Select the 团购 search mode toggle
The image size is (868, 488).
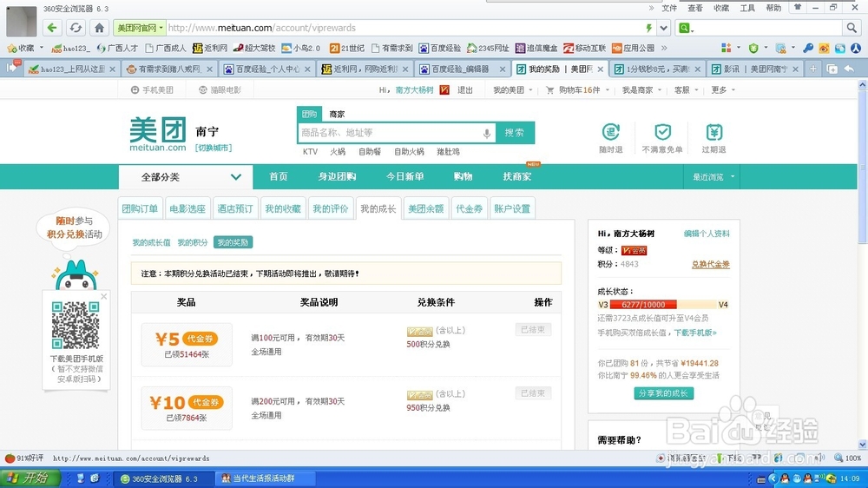309,114
